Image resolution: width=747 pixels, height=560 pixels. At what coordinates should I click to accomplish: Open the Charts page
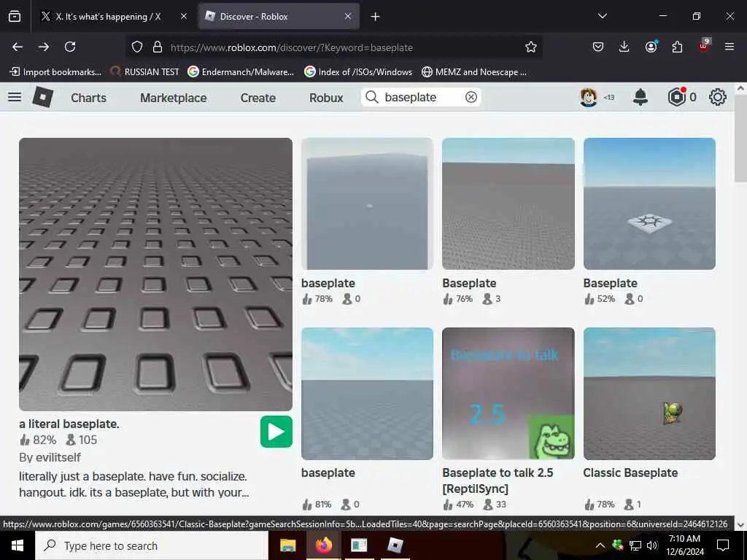(x=88, y=98)
